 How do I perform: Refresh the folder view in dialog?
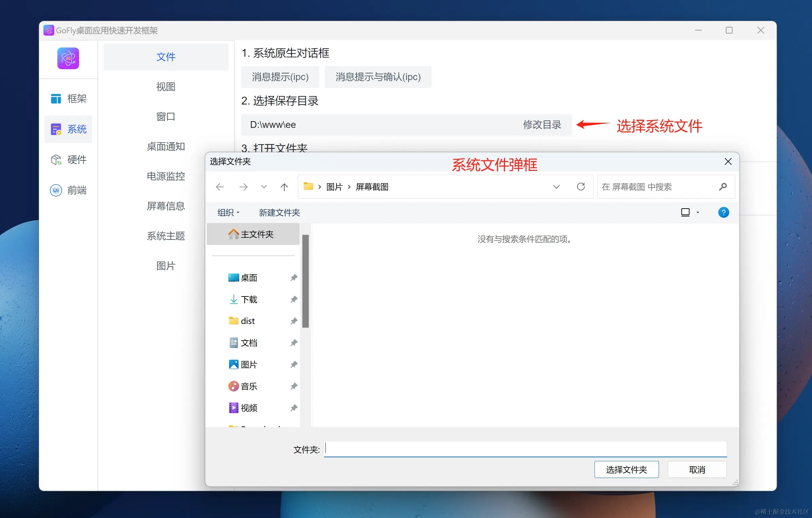pyautogui.click(x=581, y=187)
